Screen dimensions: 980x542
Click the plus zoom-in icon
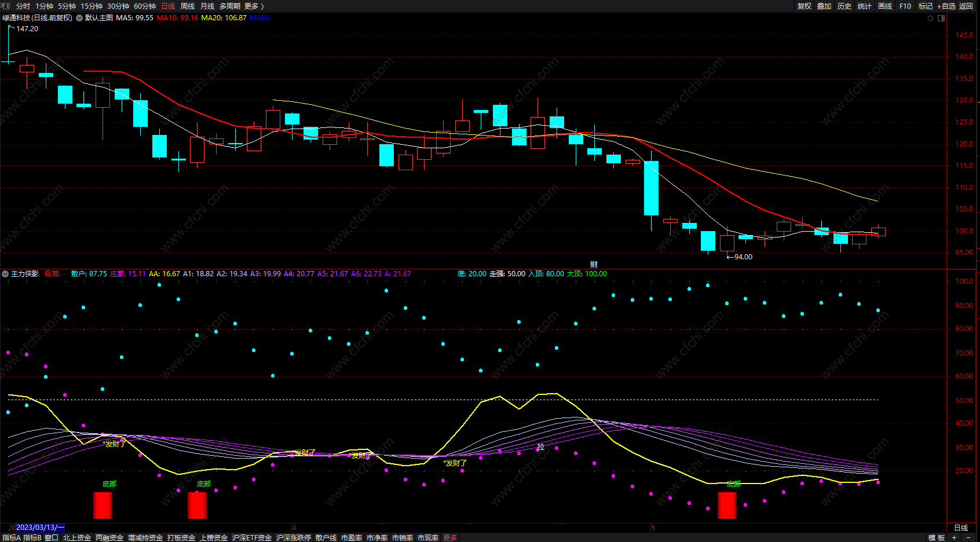955,538
